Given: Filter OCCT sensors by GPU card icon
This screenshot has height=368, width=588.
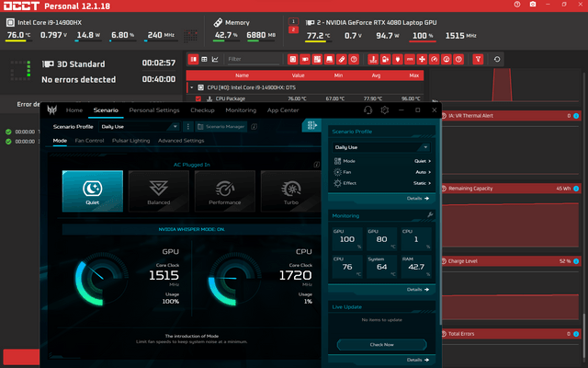Looking at the screenshot, I should (305, 59).
